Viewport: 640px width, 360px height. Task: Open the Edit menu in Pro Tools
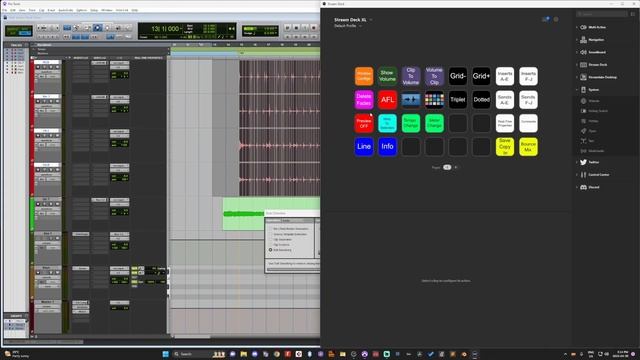click(13, 10)
